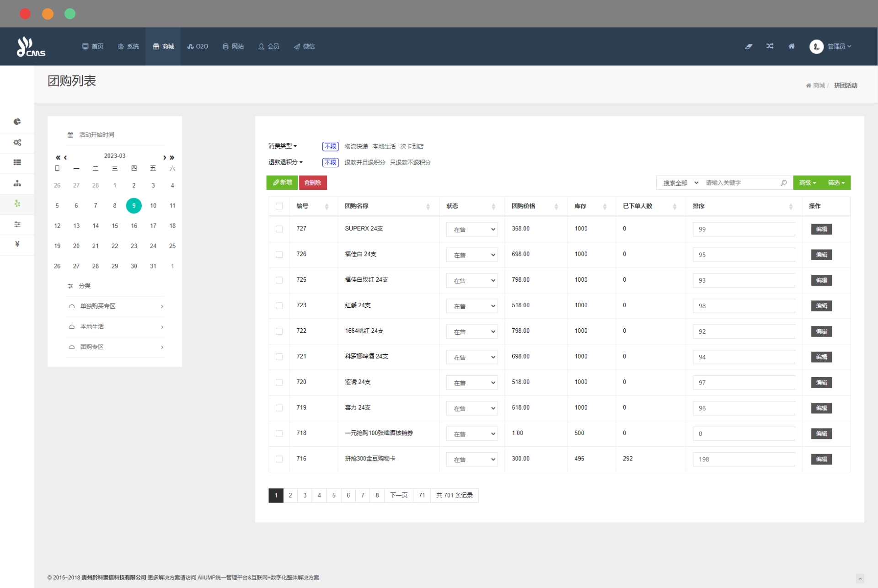Viewport: 878px width, 588px height.
Task: Select checkbox for row 716
Action: point(279,459)
